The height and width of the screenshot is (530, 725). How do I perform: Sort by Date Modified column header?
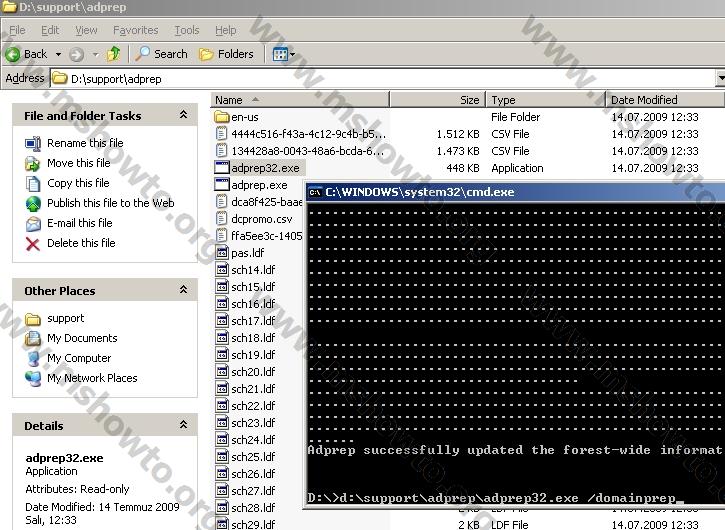(x=665, y=100)
